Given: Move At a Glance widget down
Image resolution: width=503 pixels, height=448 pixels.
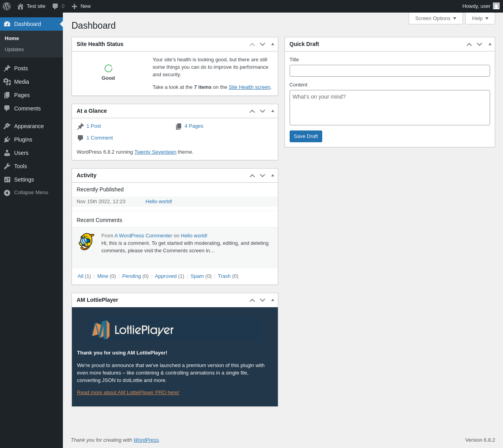Looking at the screenshot, I should (x=263, y=111).
